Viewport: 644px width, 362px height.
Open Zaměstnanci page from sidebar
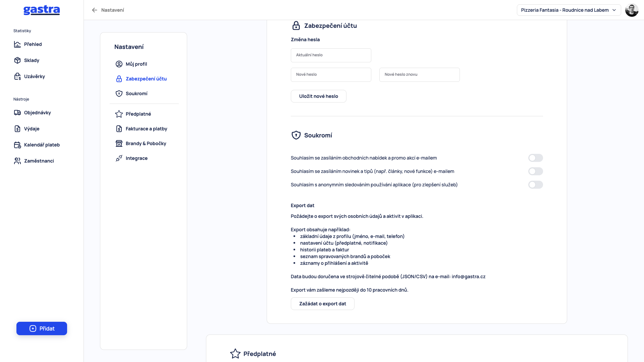tap(39, 161)
